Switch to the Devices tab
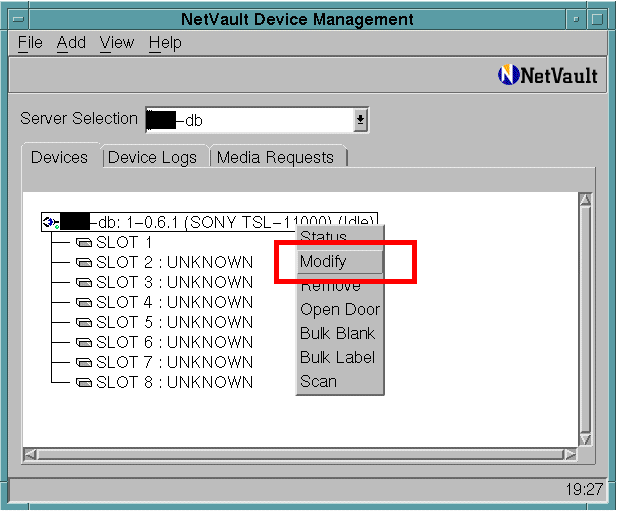Image resolution: width=618 pixels, height=512 pixels. pyautogui.click(x=60, y=157)
